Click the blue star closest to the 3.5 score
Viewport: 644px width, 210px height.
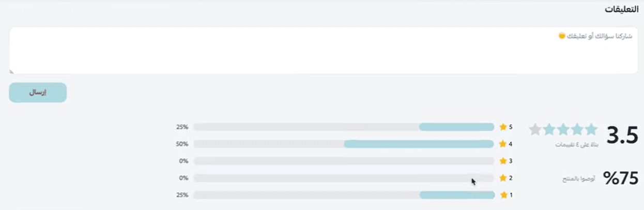pyautogui.click(x=591, y=130)
